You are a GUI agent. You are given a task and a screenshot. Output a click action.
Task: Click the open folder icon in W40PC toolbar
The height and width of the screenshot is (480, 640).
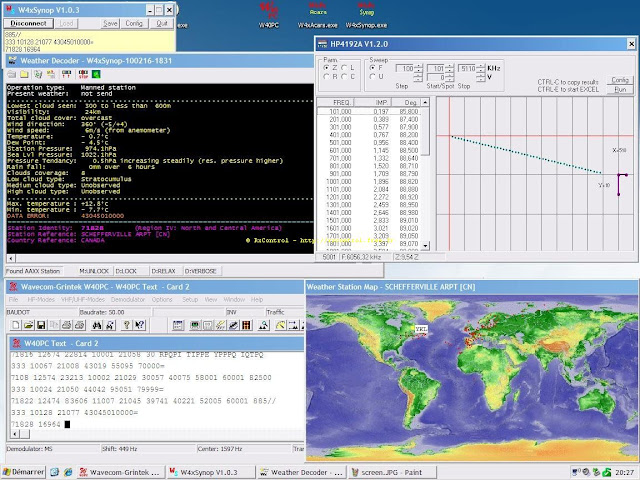[28, 325]
